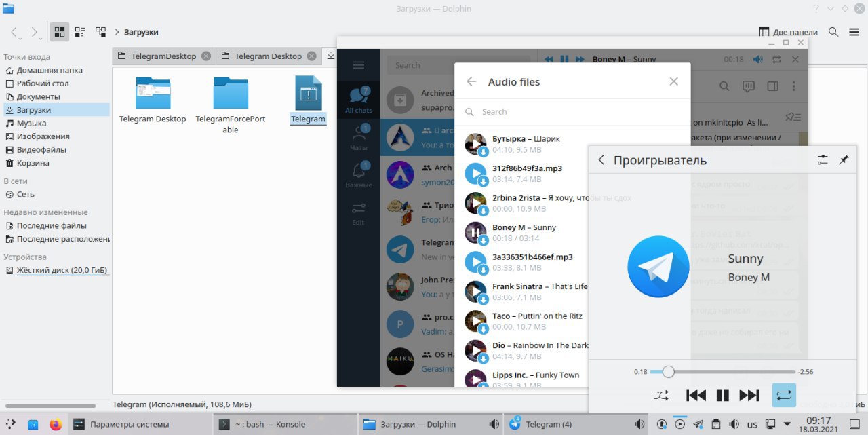Select the Telegram executable file
The height and width of the screenshot is (435, 868).
tap(309, 93)
